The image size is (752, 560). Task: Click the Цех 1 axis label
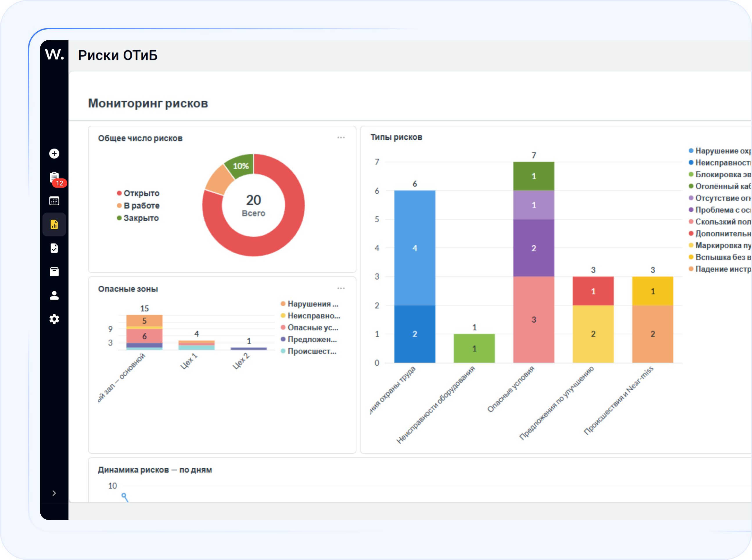pyautogui.click(x=189, y=361)
